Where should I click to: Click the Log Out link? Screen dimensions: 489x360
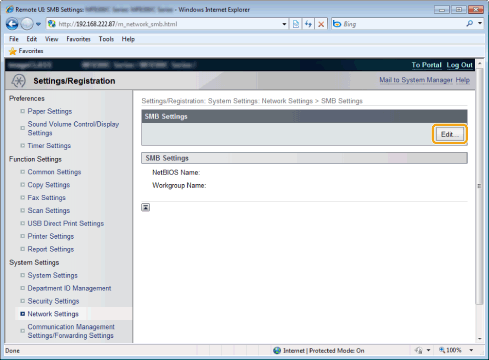tap(460, 65)
